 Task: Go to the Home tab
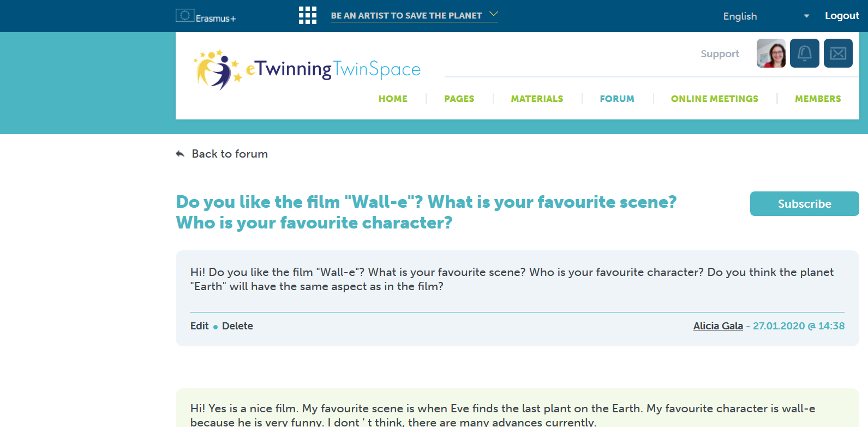tap(393, 99)
